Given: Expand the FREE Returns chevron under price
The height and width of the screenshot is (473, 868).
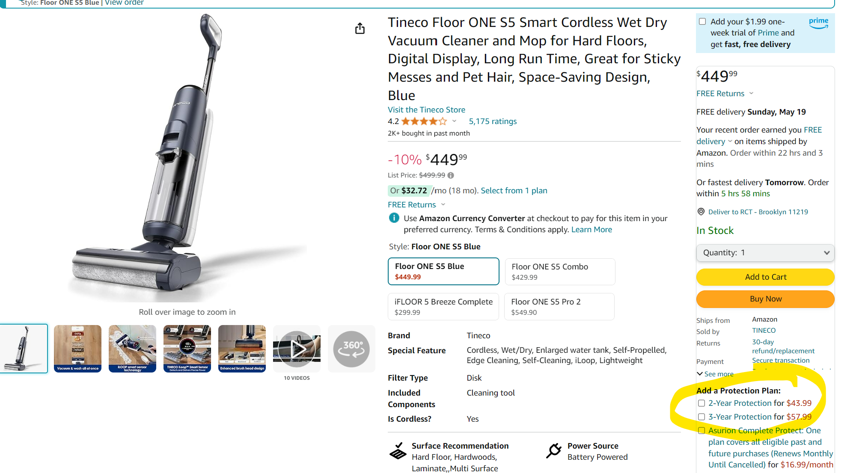Looking at the screenshot, I should 443,204.
